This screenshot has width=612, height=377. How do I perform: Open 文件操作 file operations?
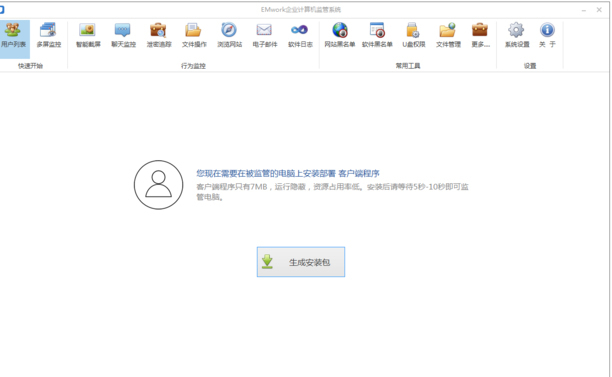click(194, 36)
